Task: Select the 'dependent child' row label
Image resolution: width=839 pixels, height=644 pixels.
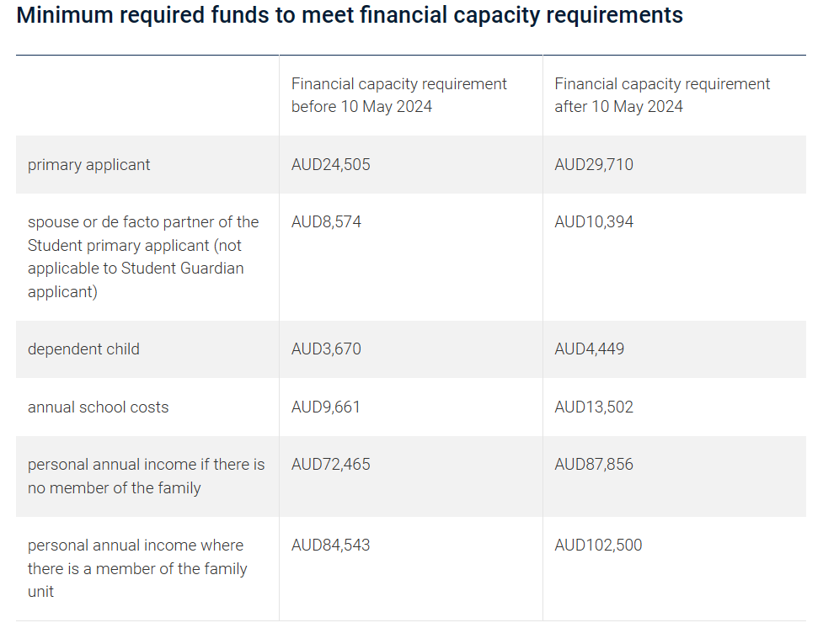Action: tap(83, 349)
